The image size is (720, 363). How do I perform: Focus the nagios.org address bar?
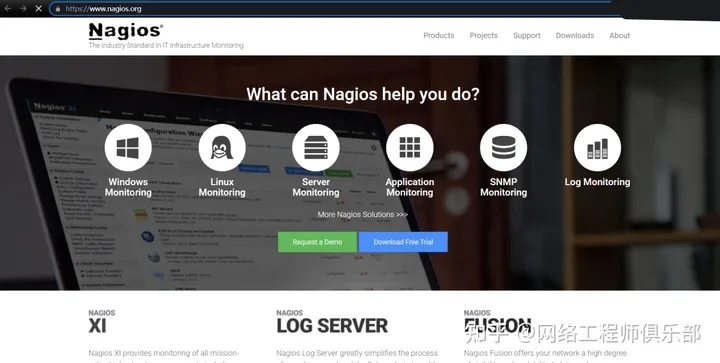[335, 9]
